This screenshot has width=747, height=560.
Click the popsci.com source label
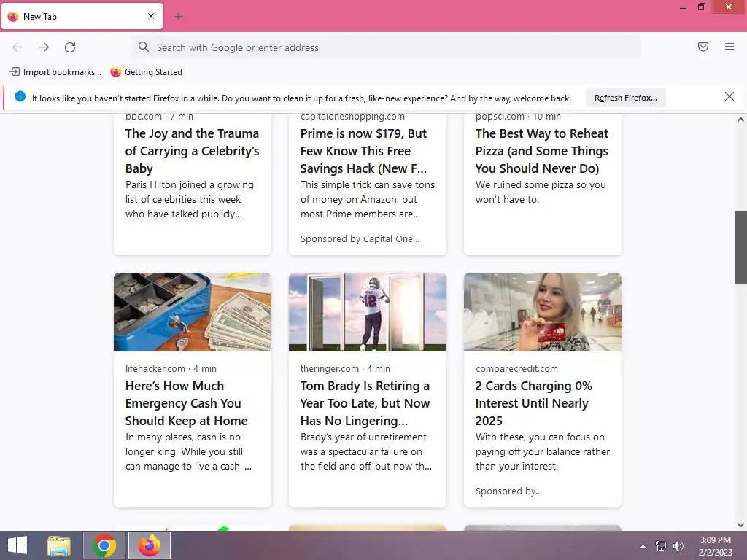point(499,117)
